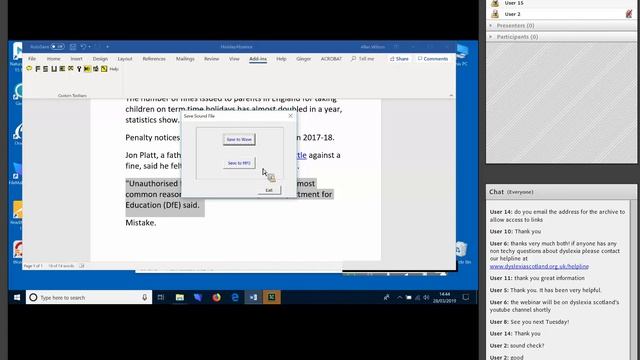Click 'Page 1 of 1' in status bar
The height and width of the screenshot is (360, 640).
33,266
